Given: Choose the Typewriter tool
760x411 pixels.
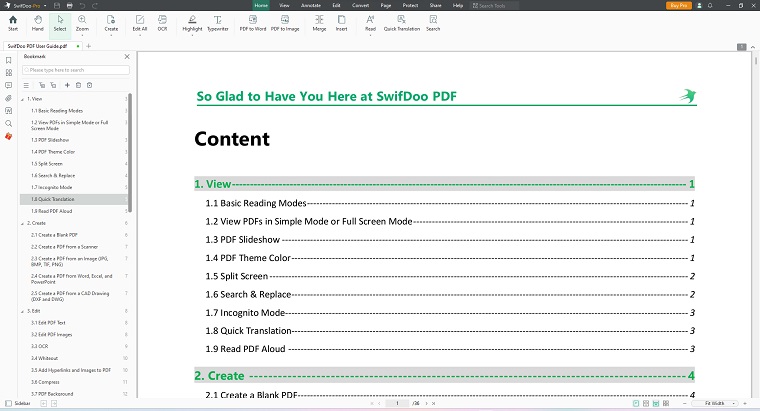Looking at the screenshot, I should click(218, 23).
